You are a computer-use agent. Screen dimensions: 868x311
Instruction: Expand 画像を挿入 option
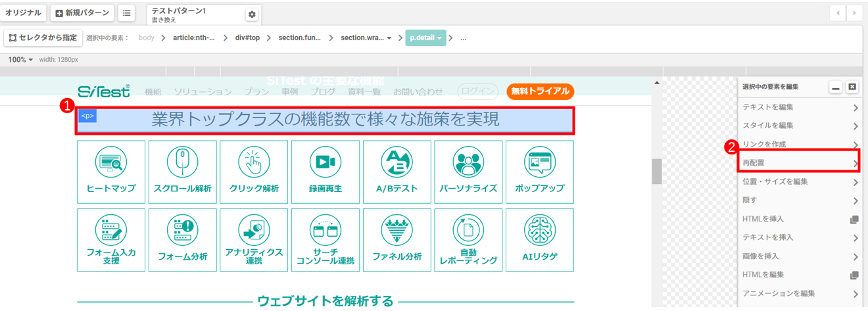(800, 256)
